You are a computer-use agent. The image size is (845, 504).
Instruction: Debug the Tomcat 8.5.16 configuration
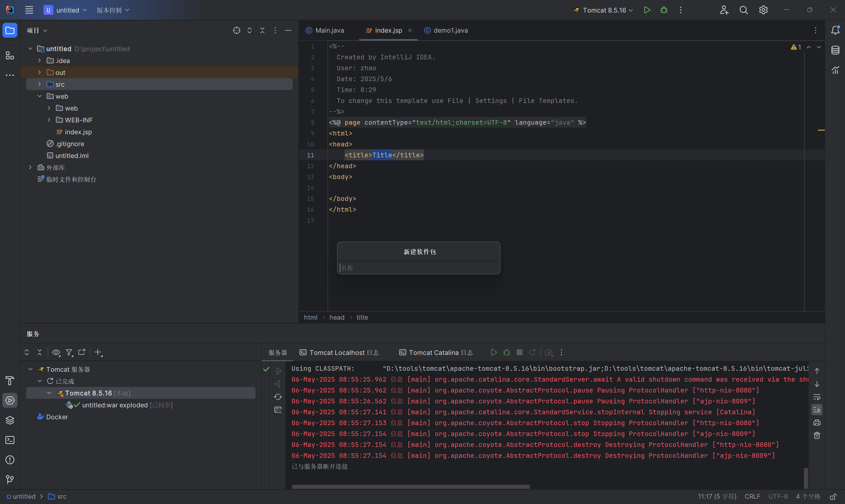point(663,10)
